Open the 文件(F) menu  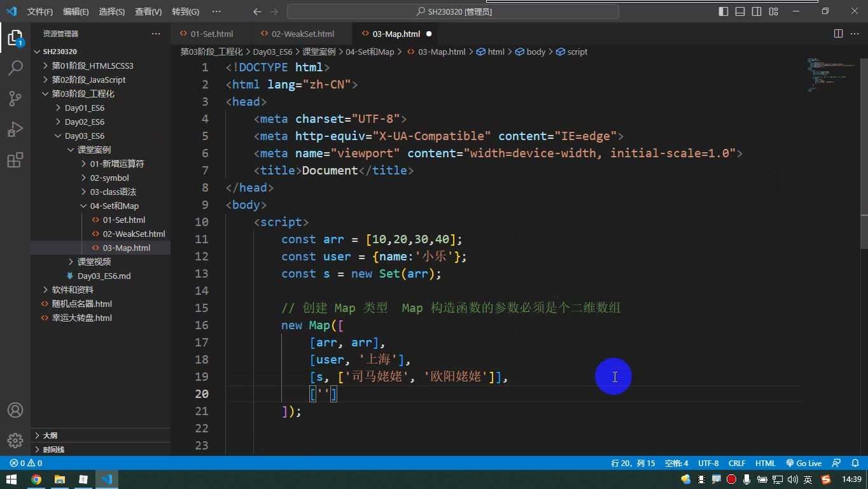(40, 11)
